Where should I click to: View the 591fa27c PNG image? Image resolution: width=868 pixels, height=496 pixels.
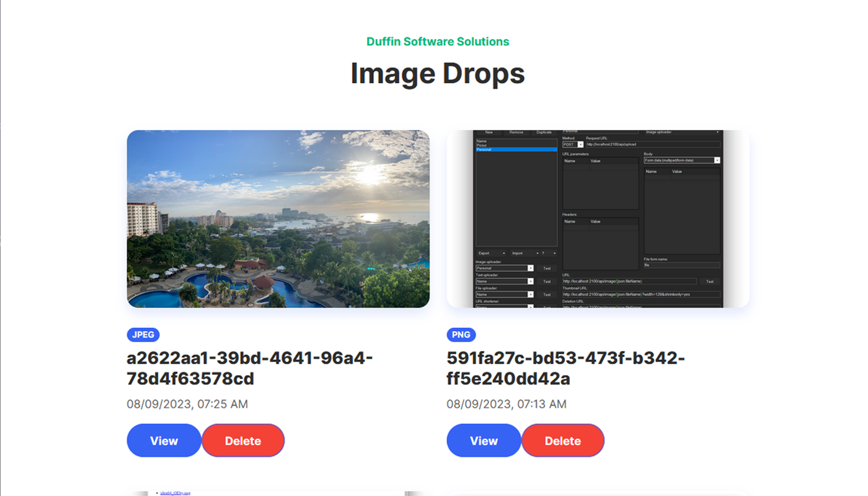point(484,441)
